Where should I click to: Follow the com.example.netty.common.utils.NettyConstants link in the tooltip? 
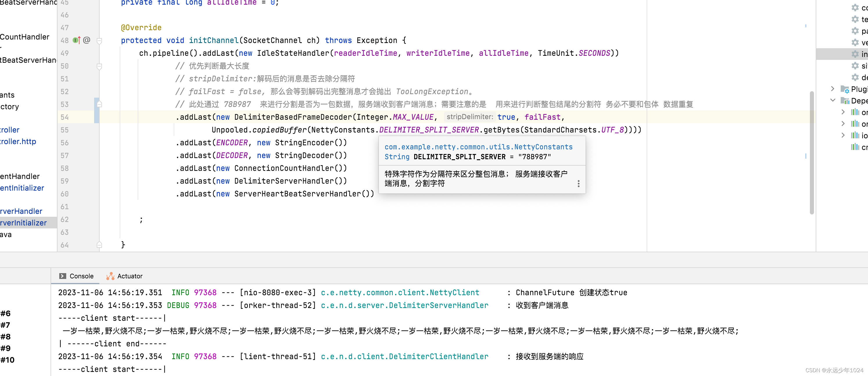pos(478,147)
